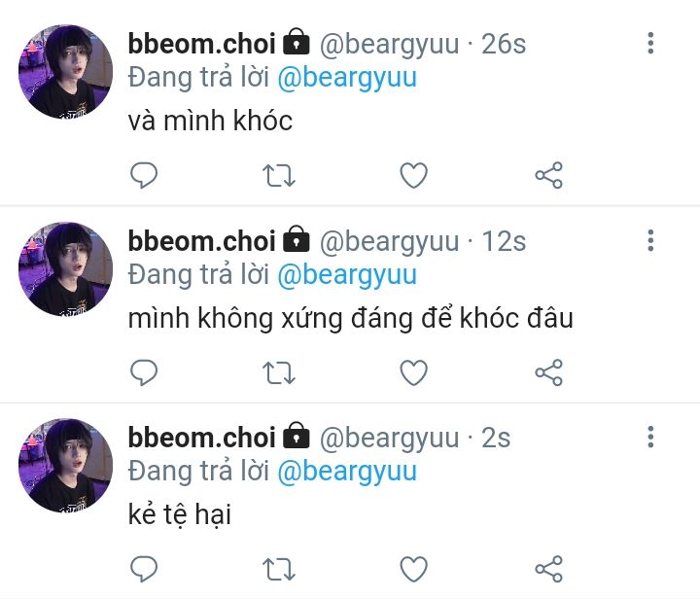The width and height of the screenshot is (700, 599).
Task: Share the "mình không xứng đáng" tweet
Action: coord(549,371)
